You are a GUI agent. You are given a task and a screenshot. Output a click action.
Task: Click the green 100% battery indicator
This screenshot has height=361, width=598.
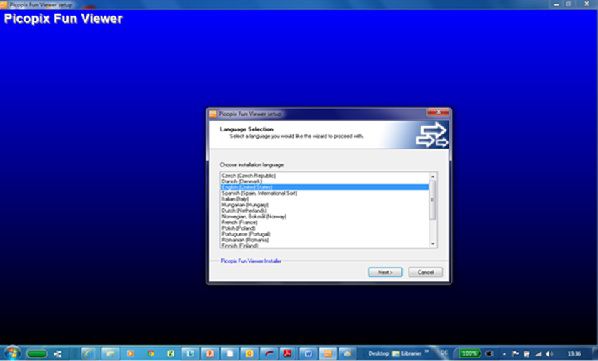469,353
